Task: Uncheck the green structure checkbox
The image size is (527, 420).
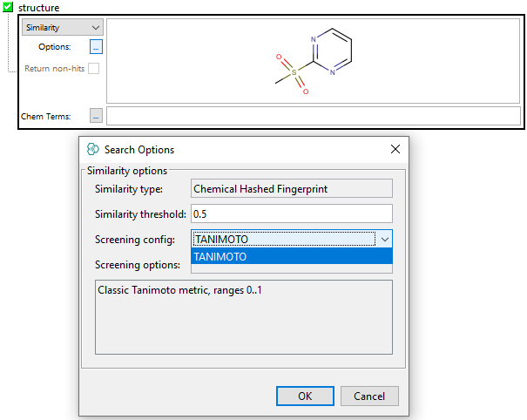Action: 8,7
